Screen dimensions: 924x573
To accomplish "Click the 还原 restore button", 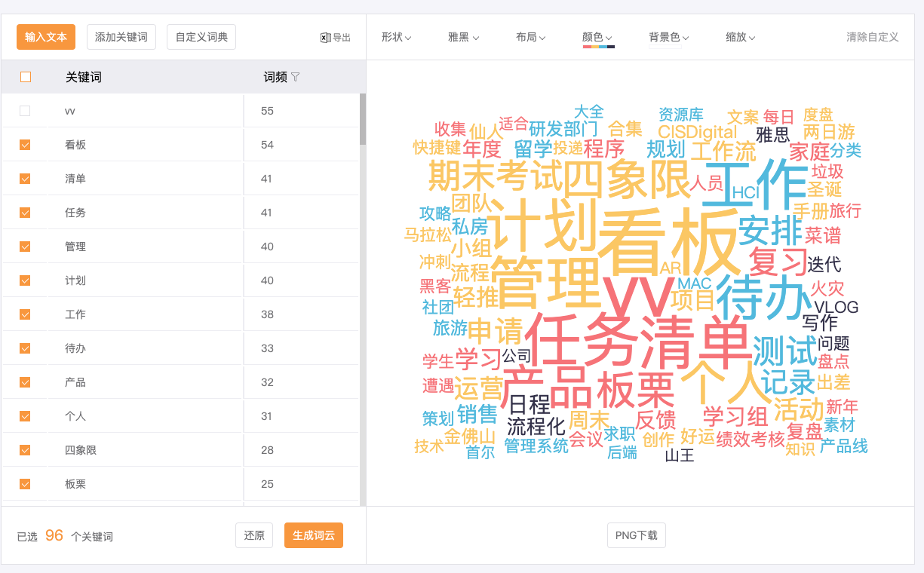I will point(254,535).
